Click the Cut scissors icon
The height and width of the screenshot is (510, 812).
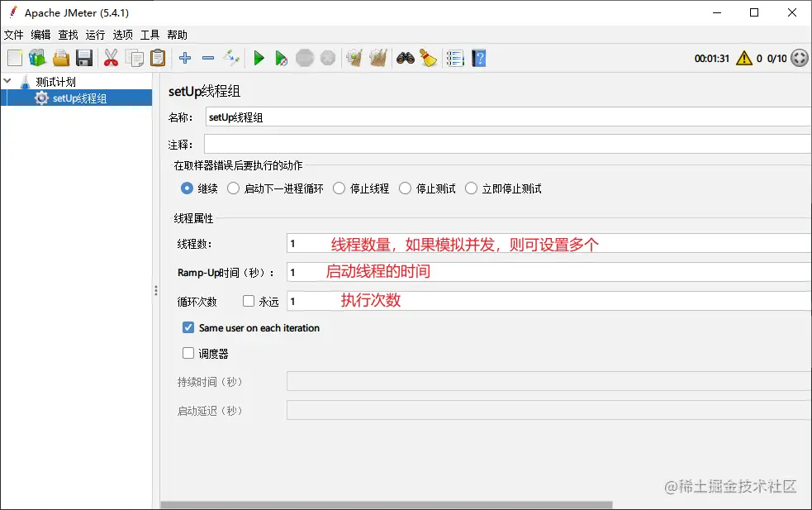(111, 58)
